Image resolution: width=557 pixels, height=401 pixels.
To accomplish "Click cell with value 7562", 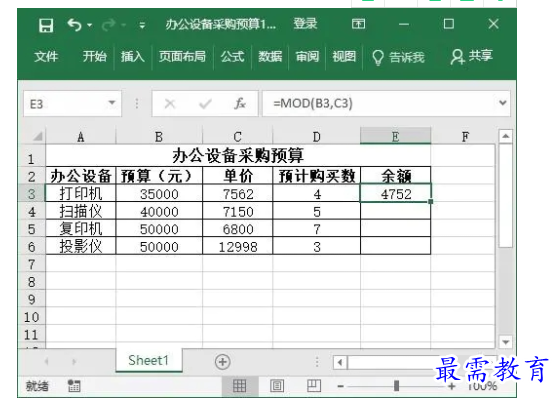I will (237, 194).
